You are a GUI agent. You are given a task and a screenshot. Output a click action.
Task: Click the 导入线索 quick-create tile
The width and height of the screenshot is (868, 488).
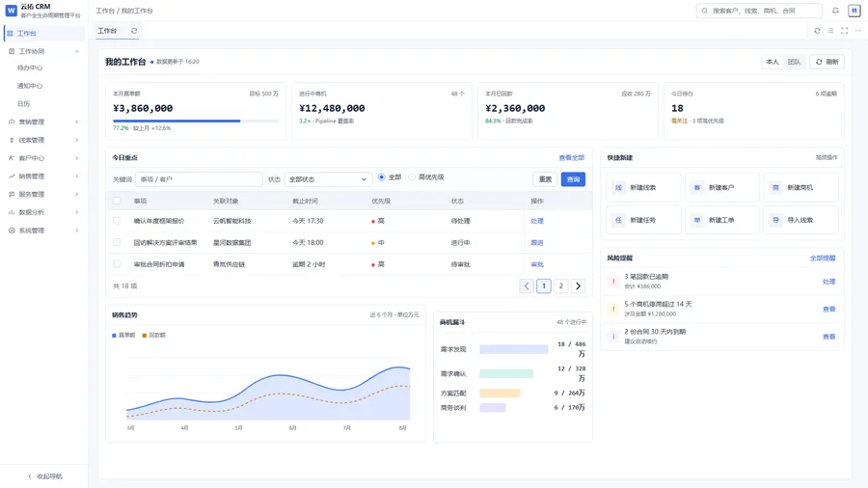click(801, 220)
